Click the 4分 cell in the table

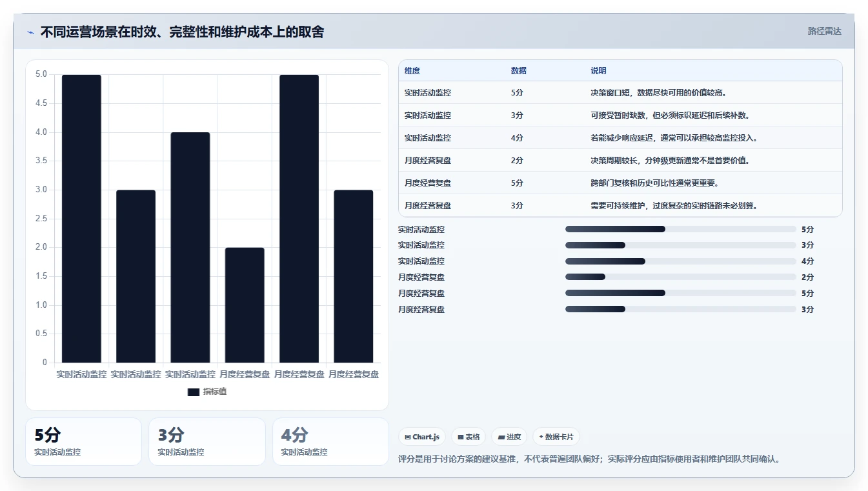(517, 138)
